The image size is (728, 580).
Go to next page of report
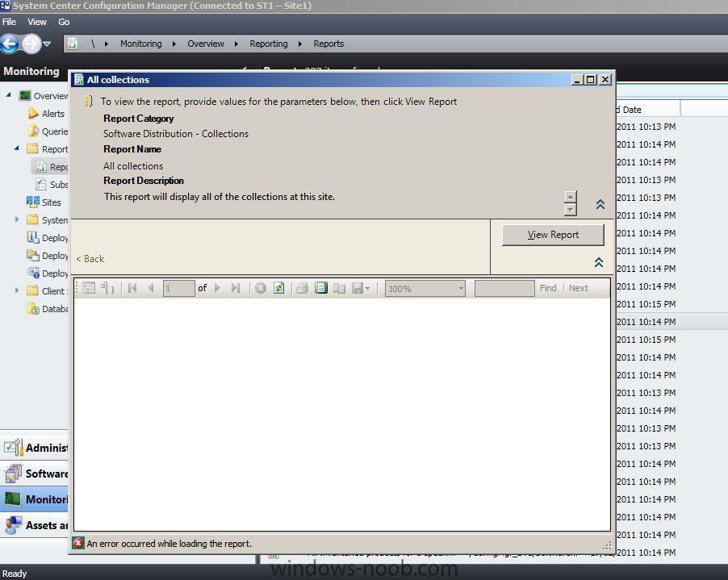point(217,288)
